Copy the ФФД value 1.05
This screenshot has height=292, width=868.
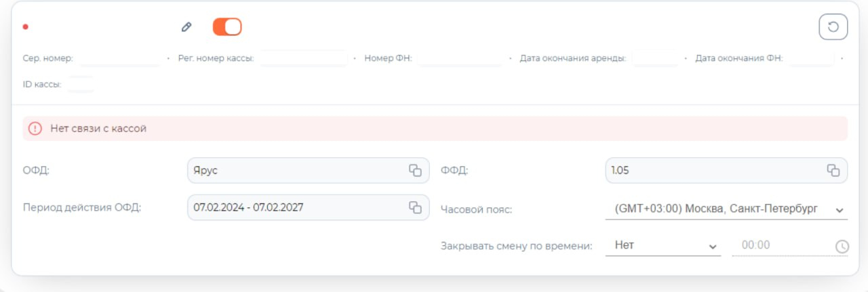tap(833, 171)
